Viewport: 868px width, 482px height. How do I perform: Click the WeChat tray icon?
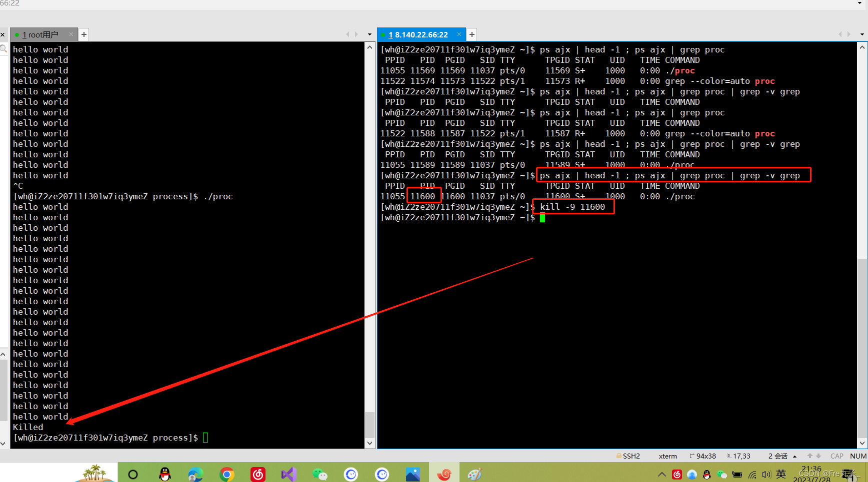721,475
